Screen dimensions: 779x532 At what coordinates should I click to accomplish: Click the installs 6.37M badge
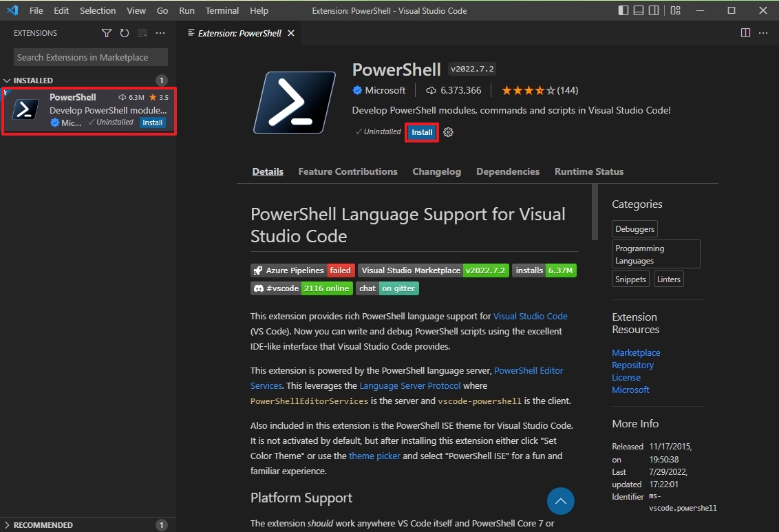point(544,270)
